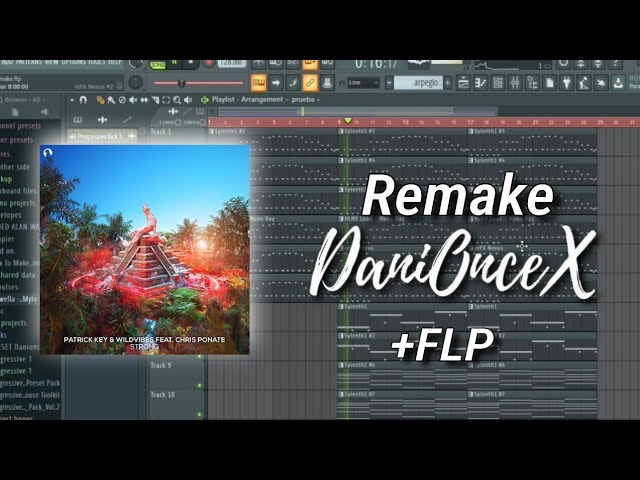Image resolution: width=640 pixels, height=480 pixels.
Task: Add new pattern with plus beside arpegio
Action: tap(448, 83)
